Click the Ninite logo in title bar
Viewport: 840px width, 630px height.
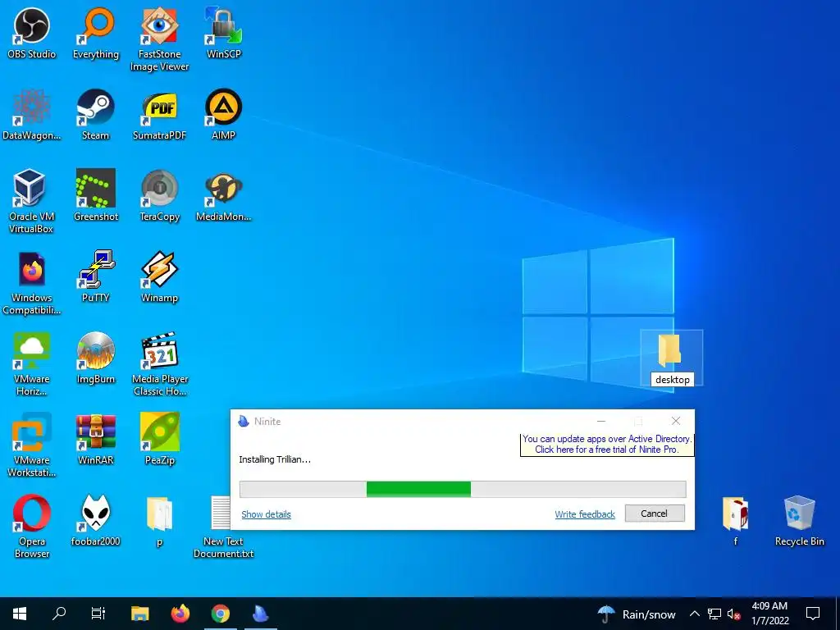tap(244, 421)
